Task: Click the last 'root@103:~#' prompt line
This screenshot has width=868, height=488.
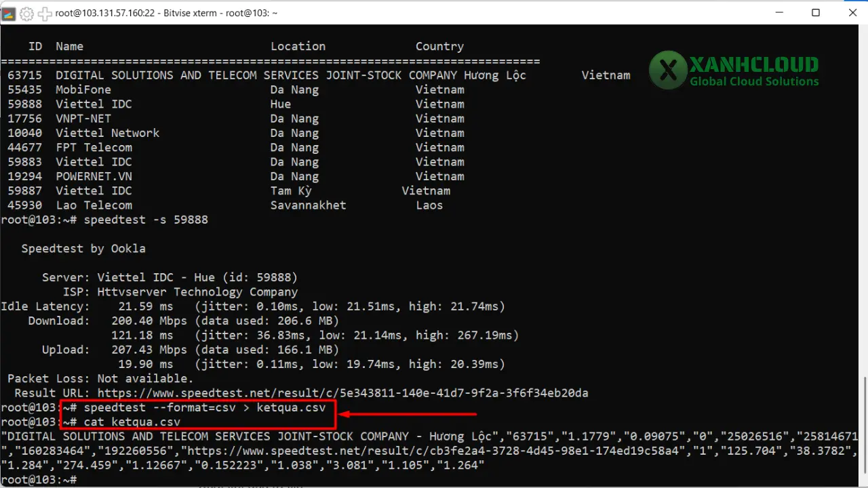Action: coord(38,480)
